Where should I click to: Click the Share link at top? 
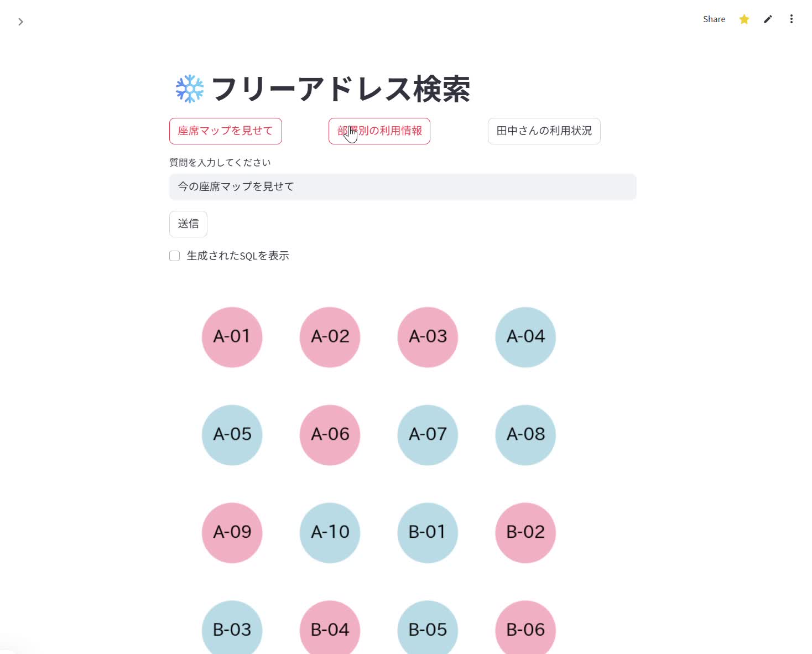point(714,19)
